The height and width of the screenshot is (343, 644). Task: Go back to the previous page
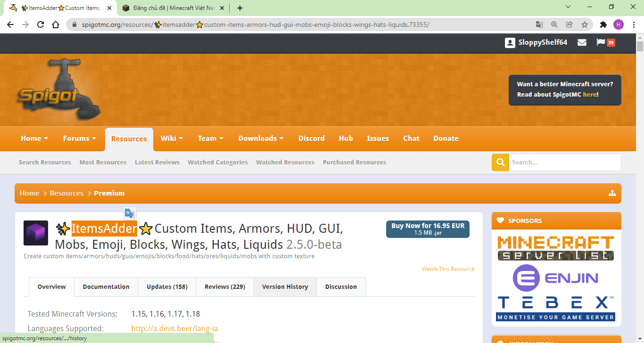[x=10, y=24]
